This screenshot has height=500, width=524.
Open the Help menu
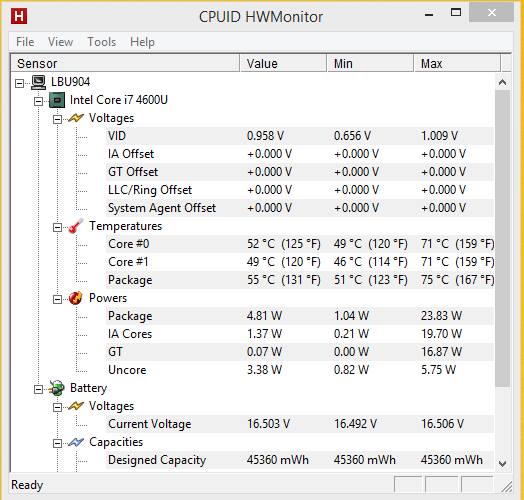pos(142,42)
